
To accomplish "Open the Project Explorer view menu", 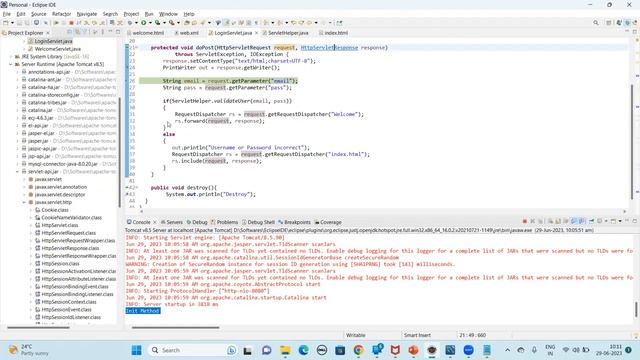I will click(102, 32).
